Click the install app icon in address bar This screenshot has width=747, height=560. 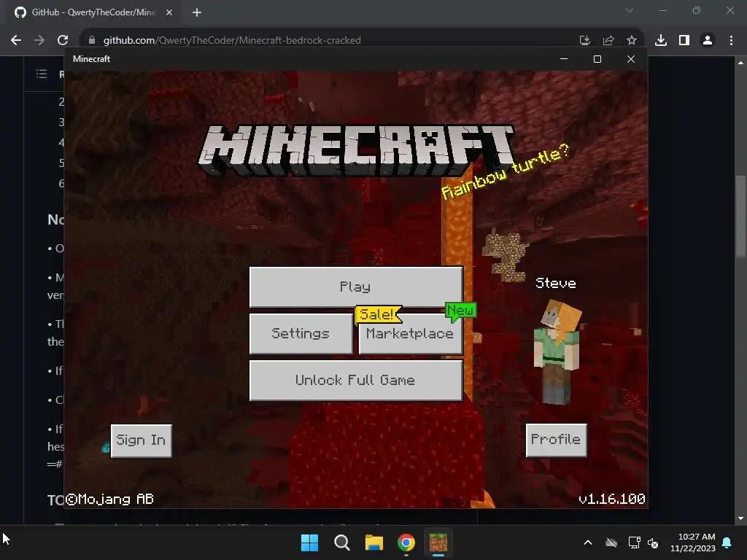584,41
